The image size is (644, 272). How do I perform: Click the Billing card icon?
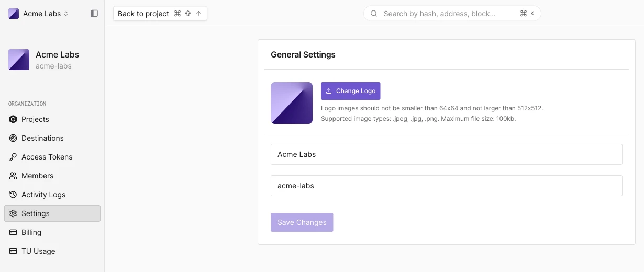click(13, 232)
